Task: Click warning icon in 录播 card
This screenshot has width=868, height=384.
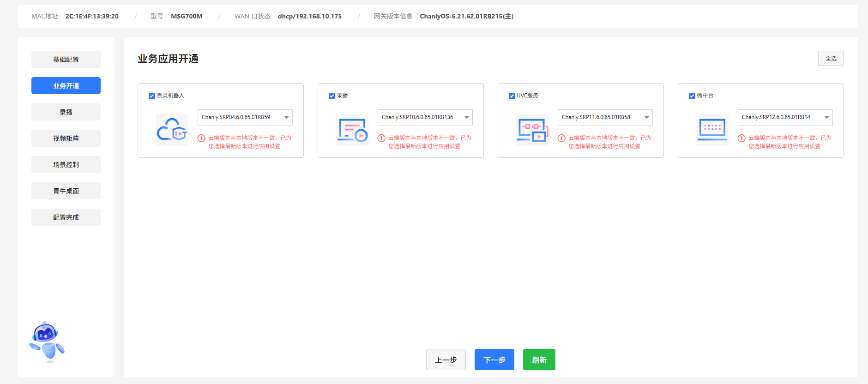Action: coord(381,138)
